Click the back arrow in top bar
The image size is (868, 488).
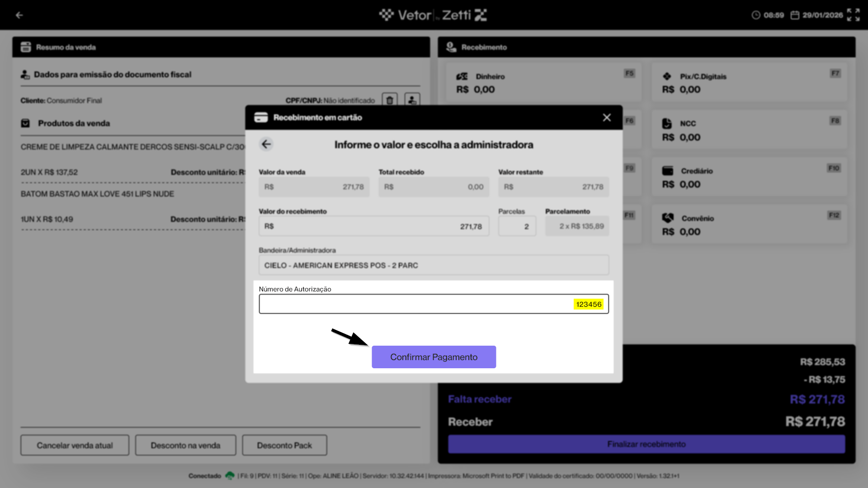point(19,15)
